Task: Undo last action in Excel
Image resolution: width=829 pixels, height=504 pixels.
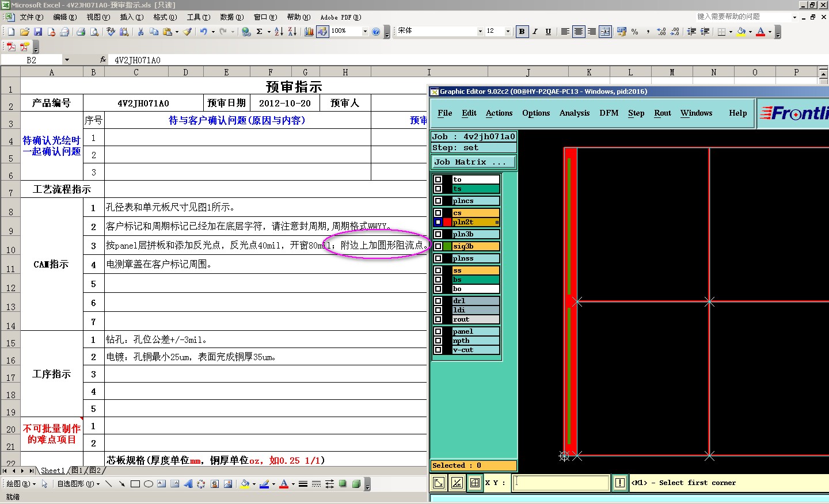Action: [x=203, y=32]
